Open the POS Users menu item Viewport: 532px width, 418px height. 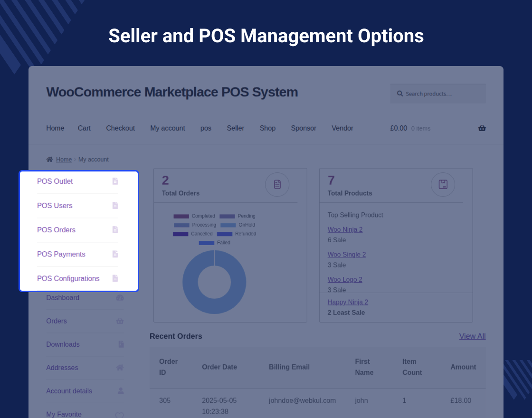[x=55, y=206]
